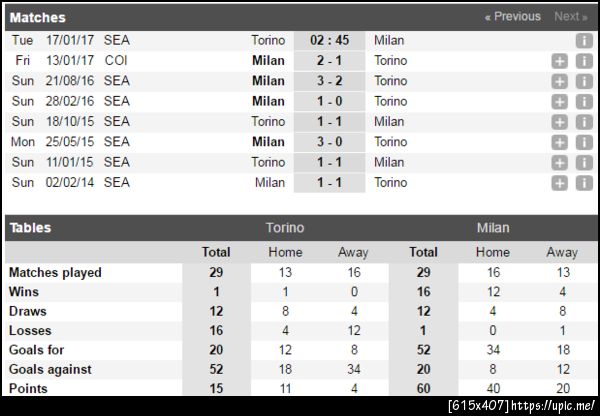The image size is (600, 416).
Task: Click SEA competition in the 17/01/17 row
Action: (116, 41)
